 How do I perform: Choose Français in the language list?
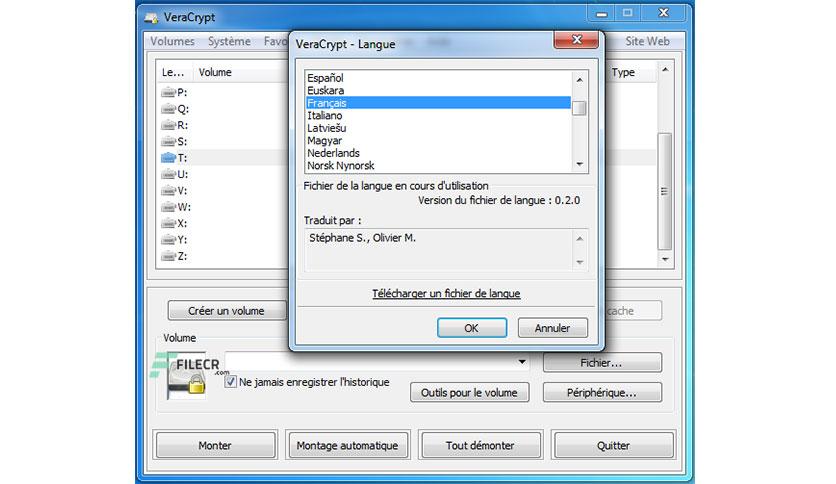coord(438,103)
